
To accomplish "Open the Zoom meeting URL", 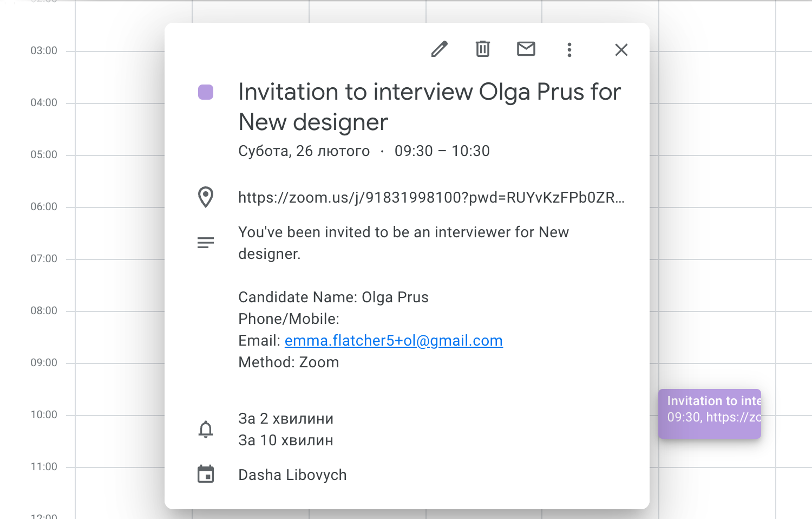I will 431,198.
